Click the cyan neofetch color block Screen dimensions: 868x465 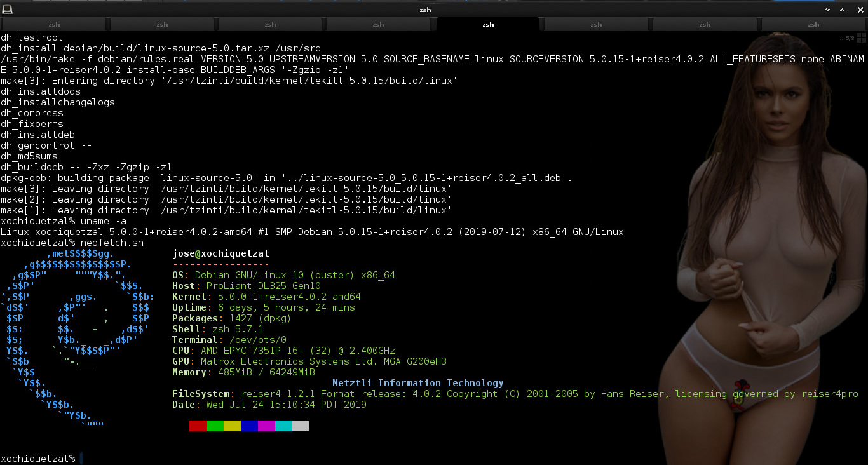pos(283,426)
